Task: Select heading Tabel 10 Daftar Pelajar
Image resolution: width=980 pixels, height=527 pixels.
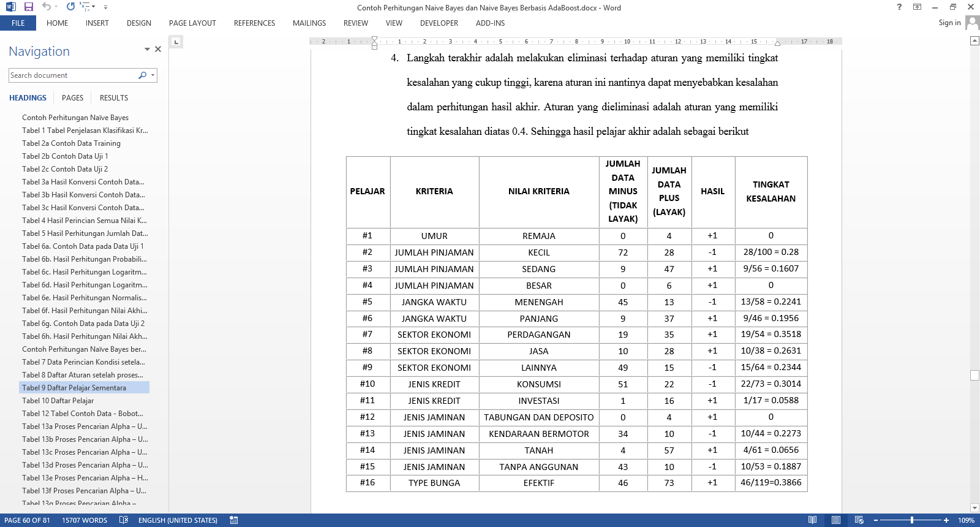Action: [x=58, y=401]
